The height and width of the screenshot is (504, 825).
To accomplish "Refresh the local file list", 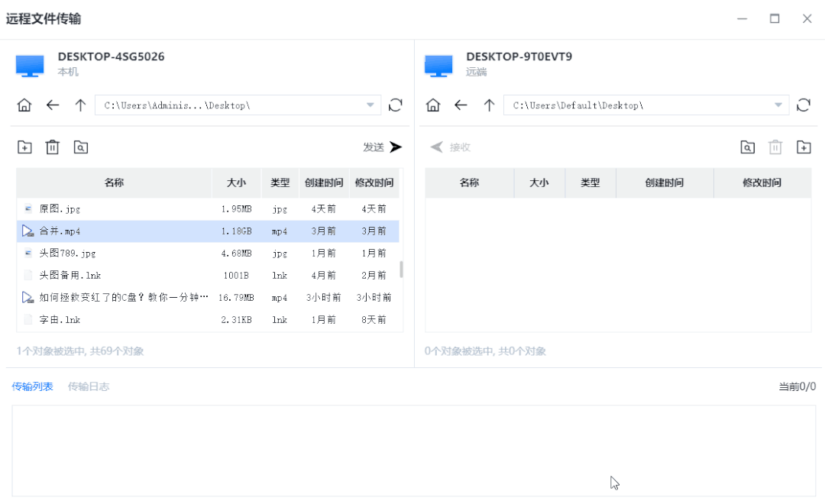I will [395, 105].
